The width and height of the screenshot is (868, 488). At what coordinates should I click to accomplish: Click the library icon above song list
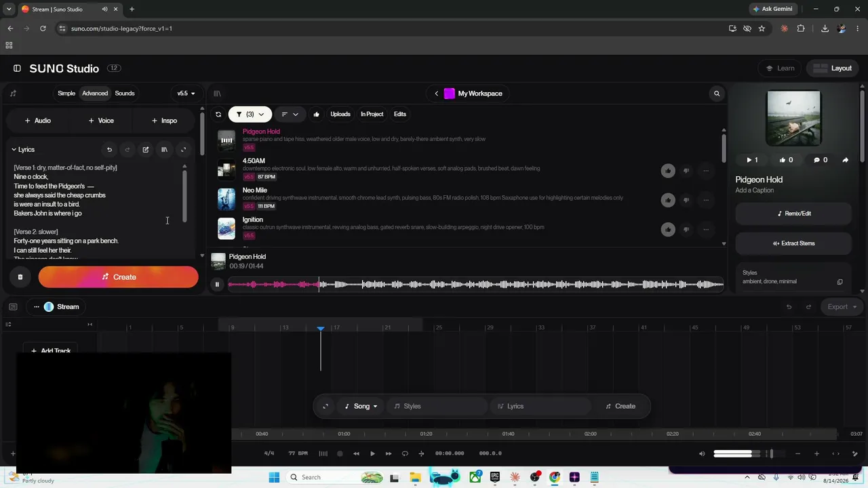click(x=217, y=94)
